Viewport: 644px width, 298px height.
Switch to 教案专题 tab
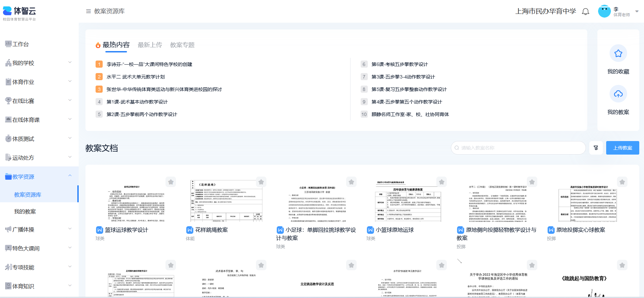pos(182,45)
